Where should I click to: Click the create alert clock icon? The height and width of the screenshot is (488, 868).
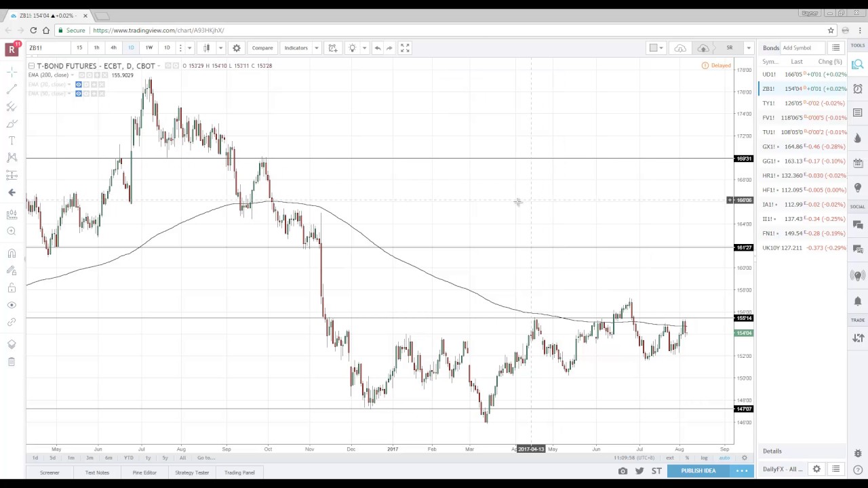pyautogui.click(x=332, y=48)
